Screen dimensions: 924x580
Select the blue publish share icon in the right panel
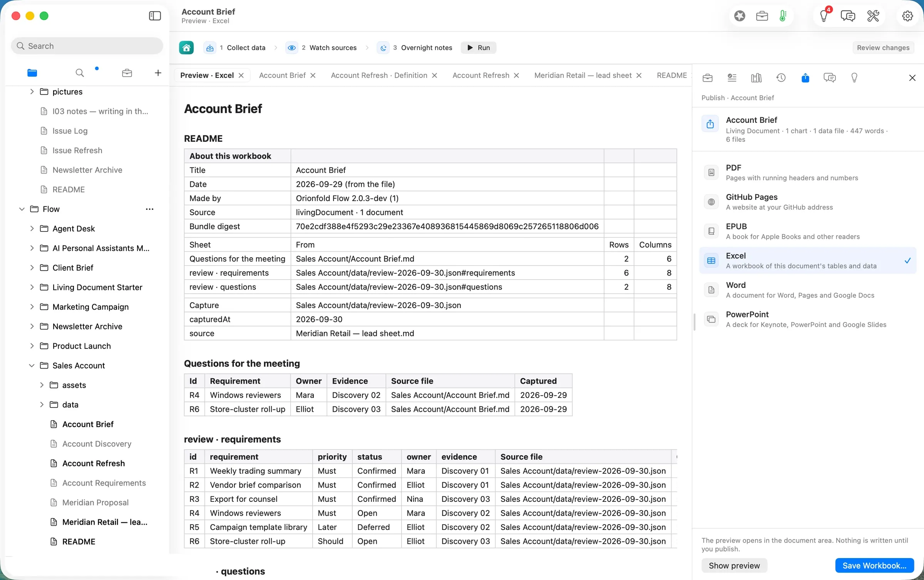click(805, 78)
